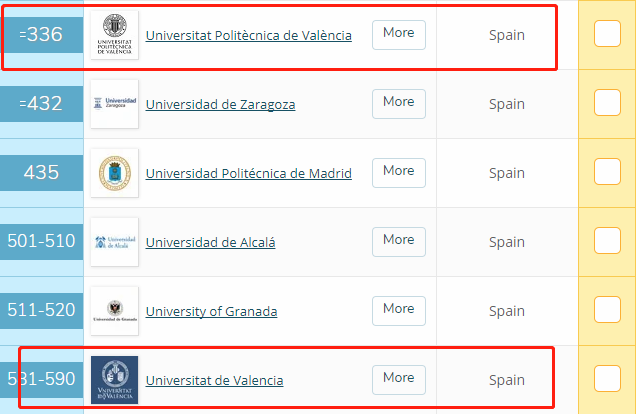636x414 pixels.
Task: Click the Universidad de Alcalá logo
Action: tap(114, 242)
